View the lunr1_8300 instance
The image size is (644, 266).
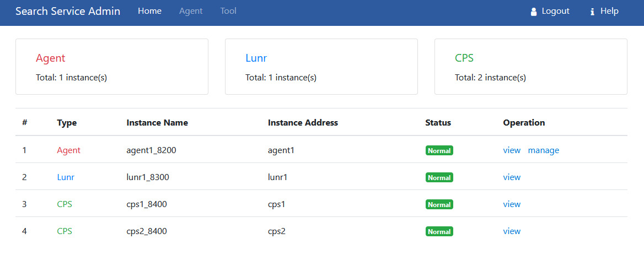pyautogui.click(x=512, y=177)
